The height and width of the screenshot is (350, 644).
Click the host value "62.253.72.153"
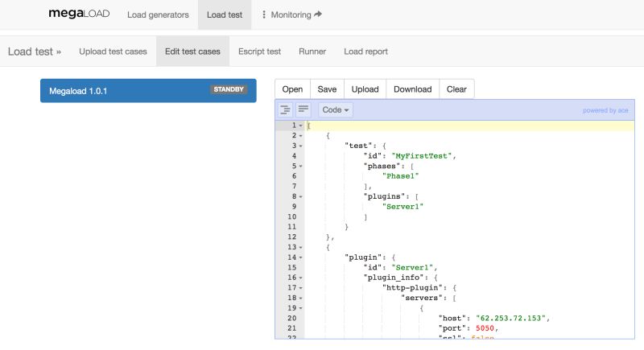(x=511, y=319)
